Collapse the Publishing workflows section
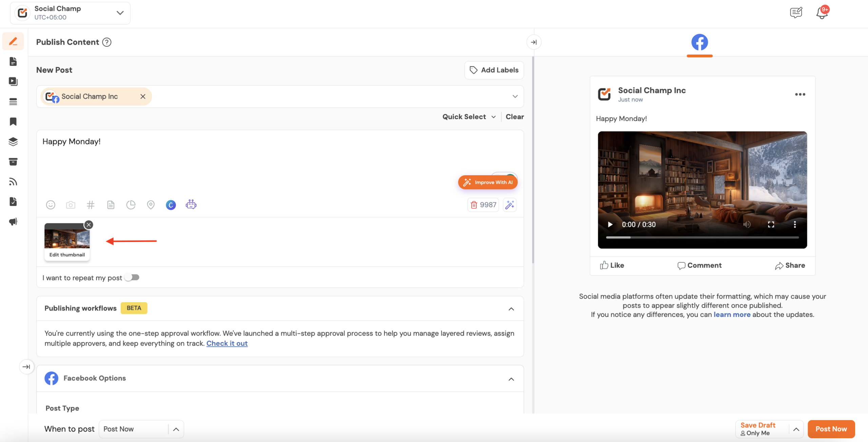The image size is (868, 442). pyautogui.click(x=511, y=309)
